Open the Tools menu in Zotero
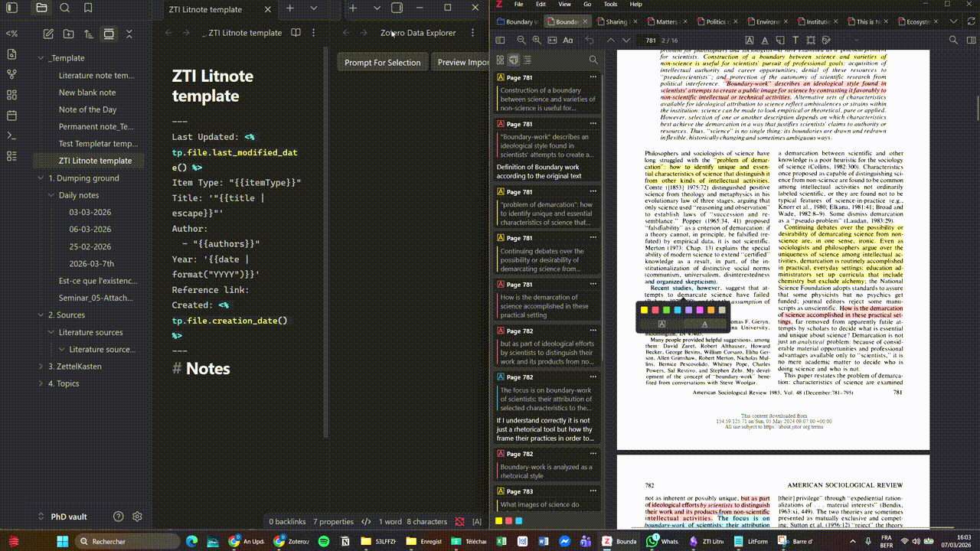The image size is (980, 551). [610, 4]
